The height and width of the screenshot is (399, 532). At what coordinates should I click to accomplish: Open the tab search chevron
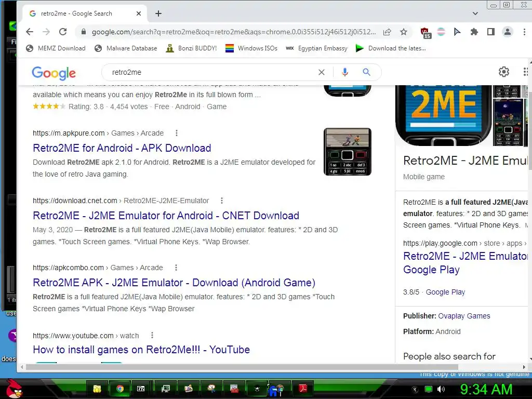click(475, 14)
